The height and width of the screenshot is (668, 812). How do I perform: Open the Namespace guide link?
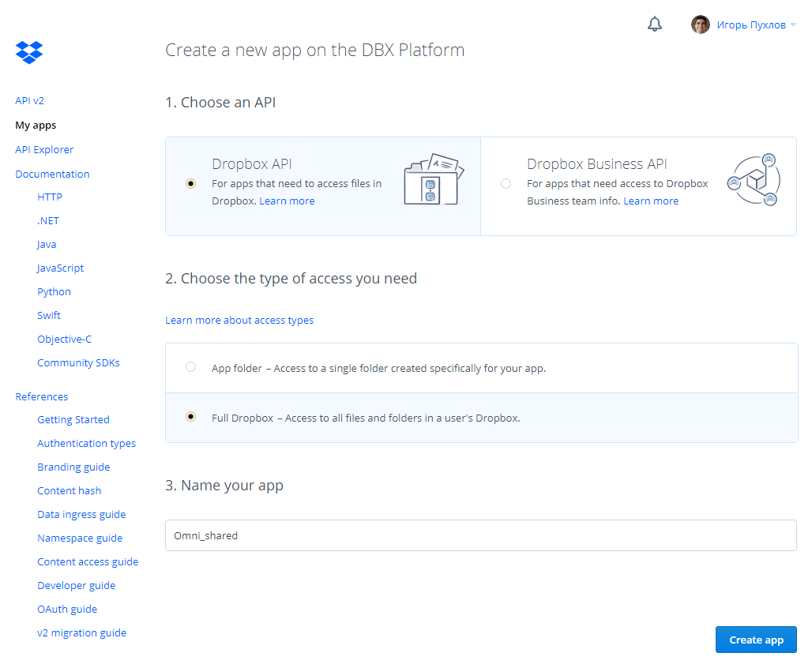(80, 539)
